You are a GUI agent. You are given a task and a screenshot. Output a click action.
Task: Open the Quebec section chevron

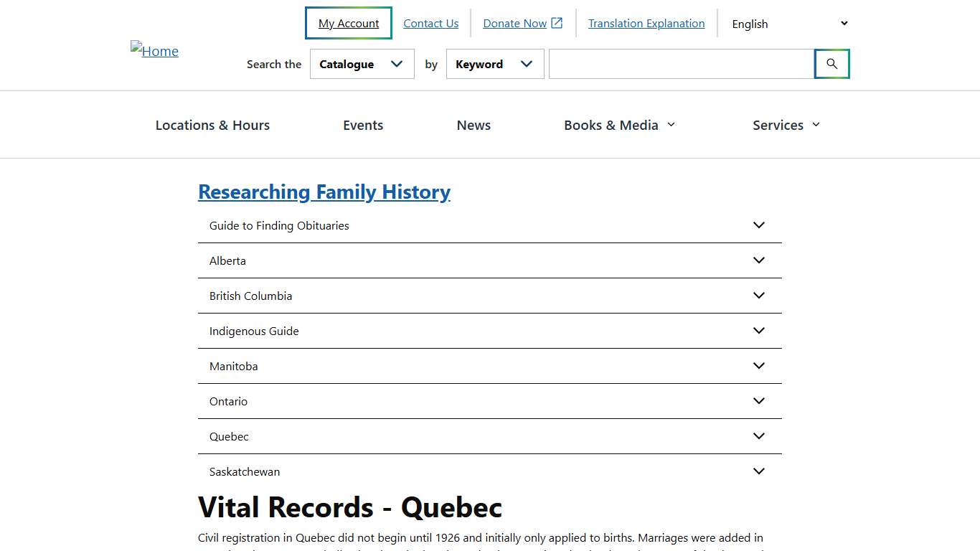click(x=758, y=435)
